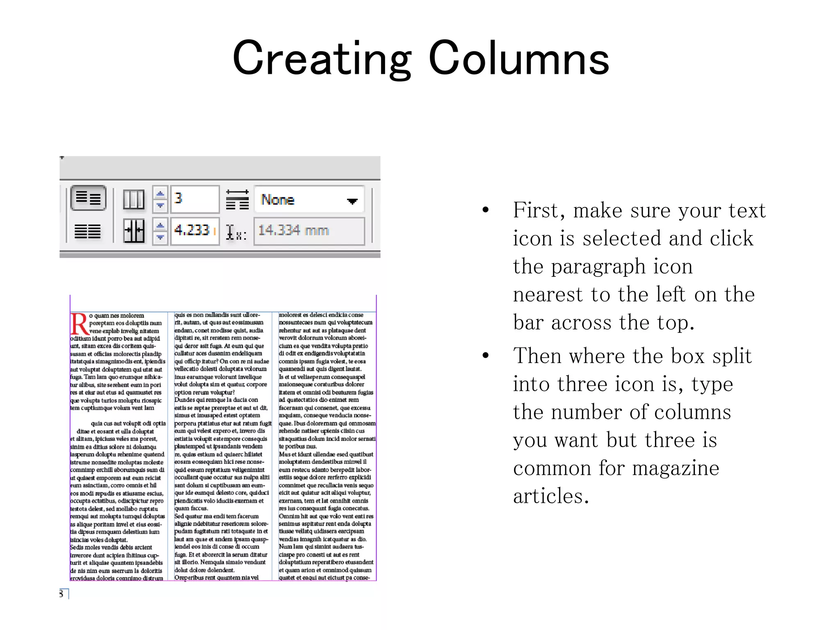Click the 14.334 mm position field

(309, 231)
